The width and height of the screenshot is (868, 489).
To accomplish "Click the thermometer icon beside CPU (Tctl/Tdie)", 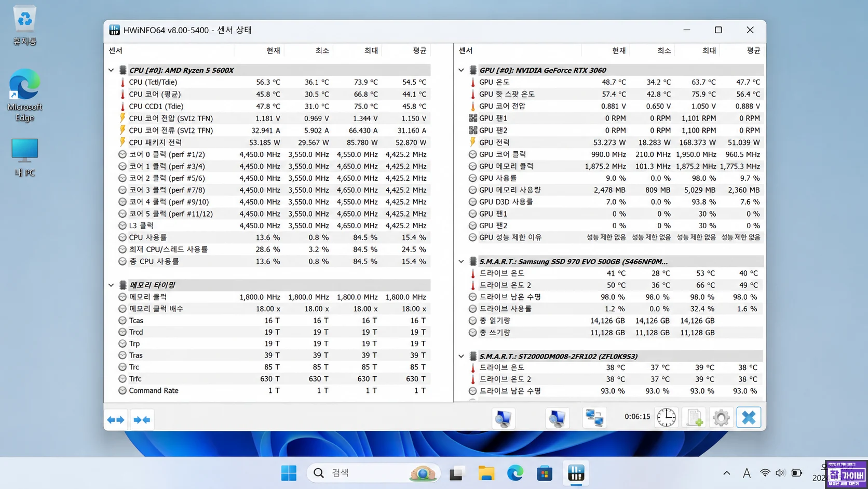I will pos(123,82).
